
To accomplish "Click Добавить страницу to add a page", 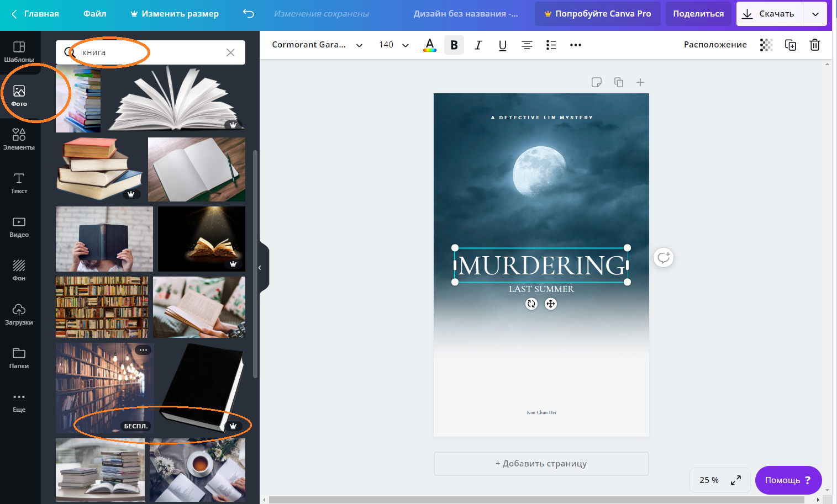I will click(541, 464).
